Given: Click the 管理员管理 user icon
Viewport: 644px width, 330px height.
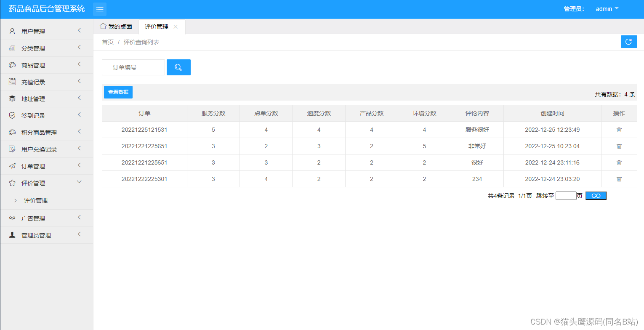Looking at the screenshot, I should 12,235.
